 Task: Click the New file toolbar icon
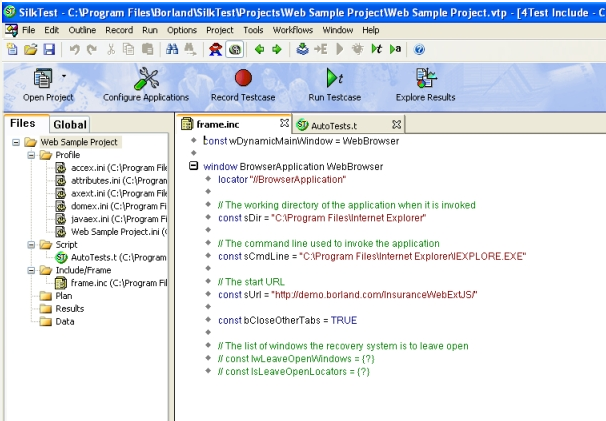point(12,49)
